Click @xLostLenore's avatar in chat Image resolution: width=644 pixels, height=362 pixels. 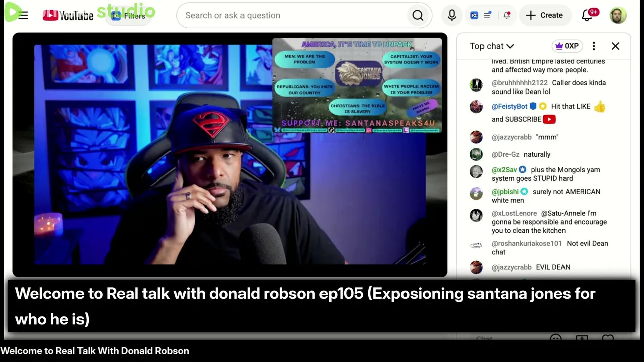(476, 215)
